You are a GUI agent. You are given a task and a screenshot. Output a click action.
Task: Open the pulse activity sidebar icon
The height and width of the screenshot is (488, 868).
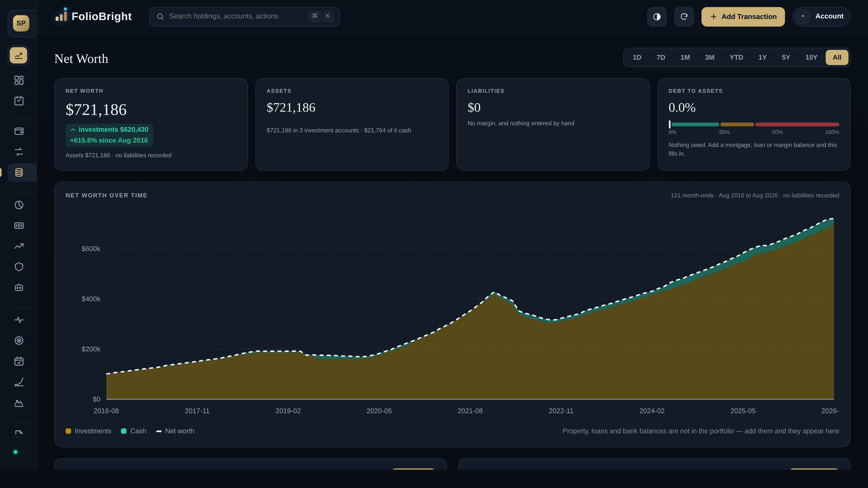coord(19,320)
